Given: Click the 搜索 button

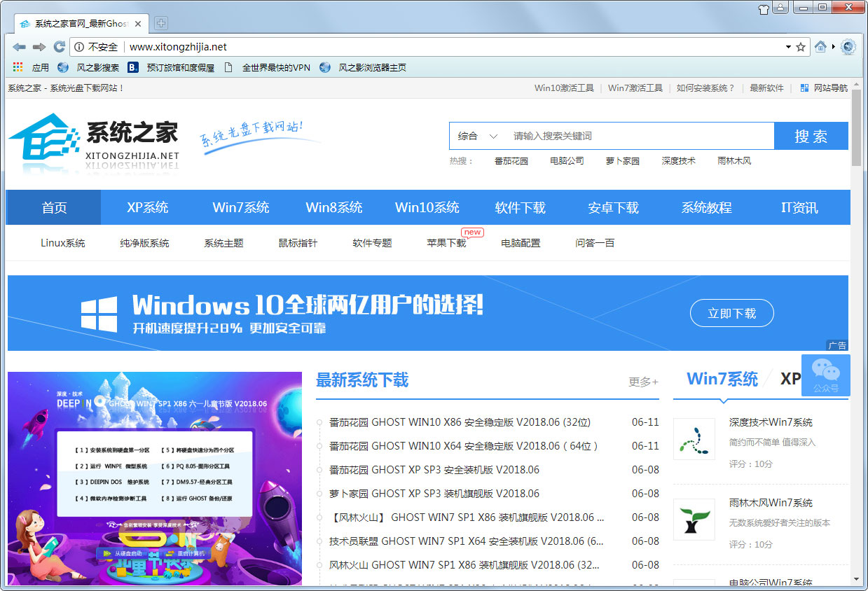Looking at the screenshot, I should click(x=811, y=136).
